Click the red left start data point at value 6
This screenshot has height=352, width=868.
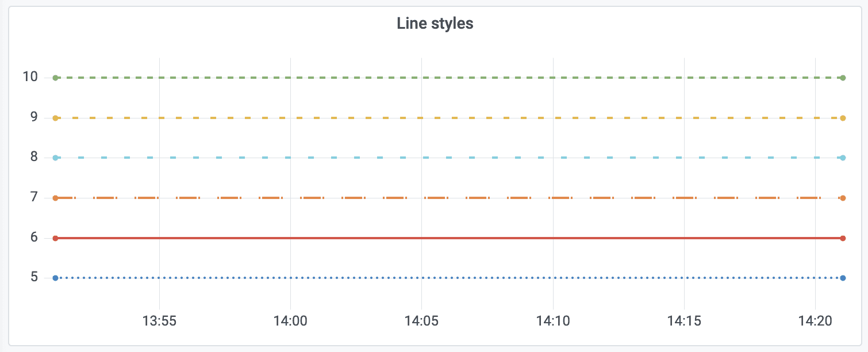(x=56, y=238)
